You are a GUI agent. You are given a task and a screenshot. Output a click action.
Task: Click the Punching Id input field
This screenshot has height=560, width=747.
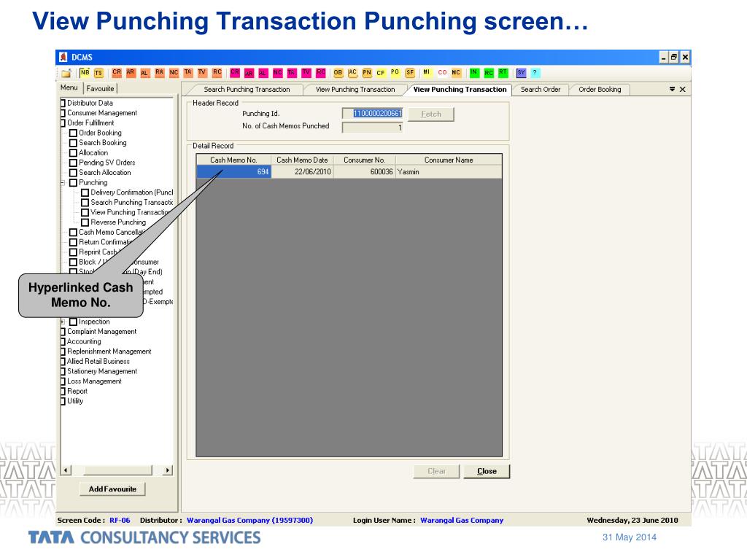click(373, 113)
